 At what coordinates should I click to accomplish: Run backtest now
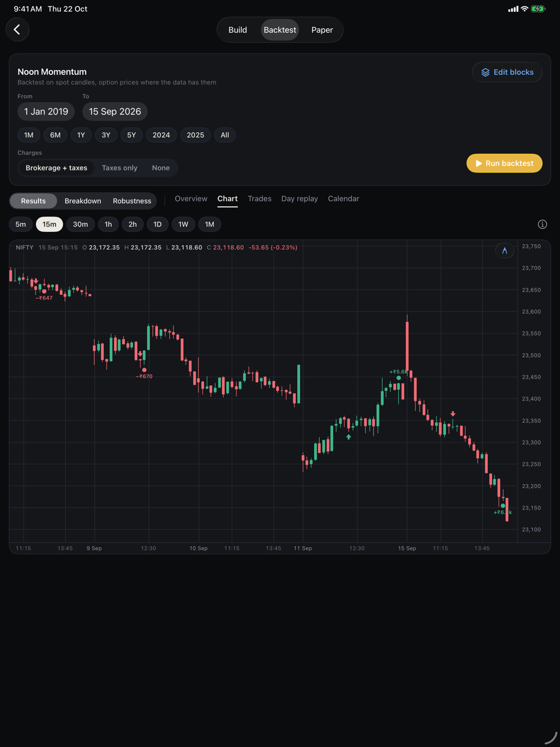pyautogui.click(x=504, y=163)
